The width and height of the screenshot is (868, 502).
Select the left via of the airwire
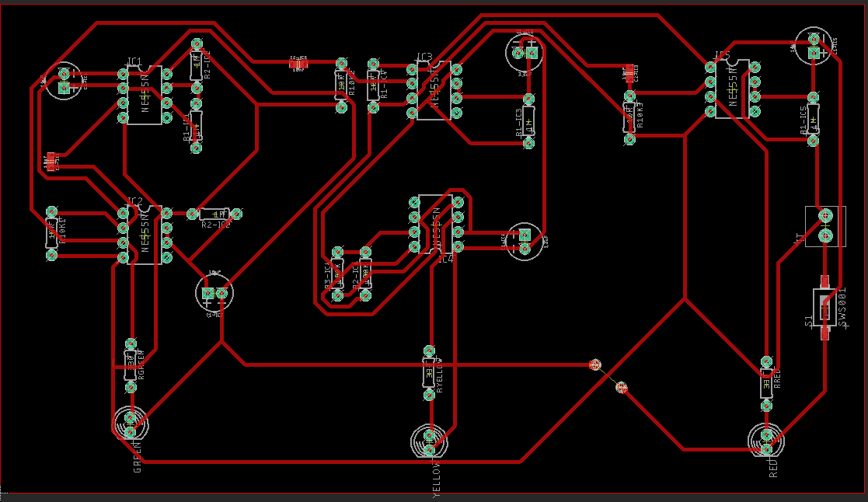pos(594,364)
